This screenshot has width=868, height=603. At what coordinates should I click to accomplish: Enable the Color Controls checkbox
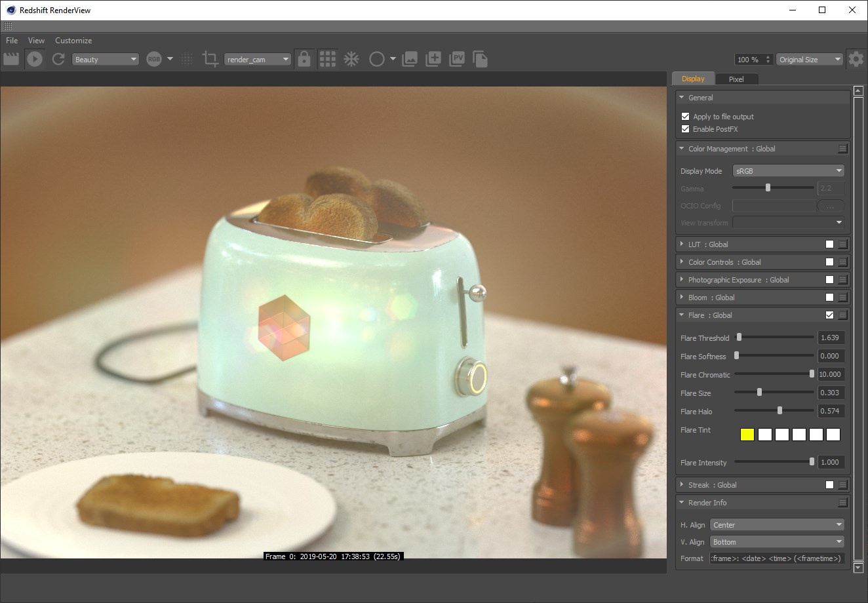point(830,262)
